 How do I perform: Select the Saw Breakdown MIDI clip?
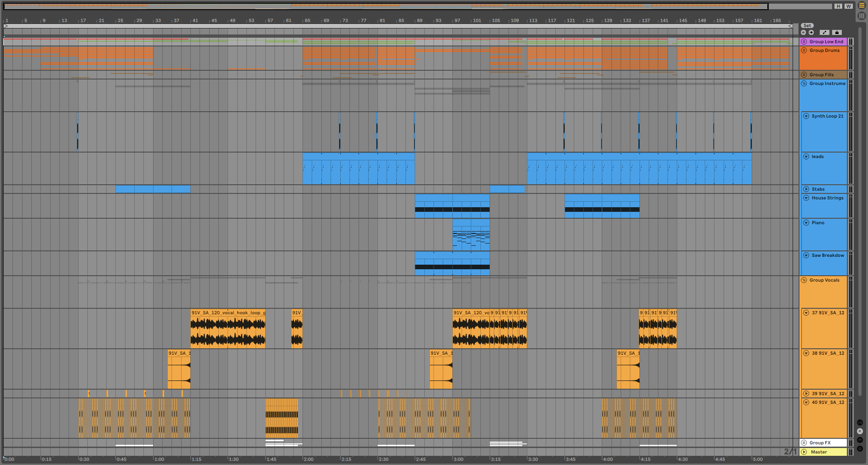tap(452, 264)
